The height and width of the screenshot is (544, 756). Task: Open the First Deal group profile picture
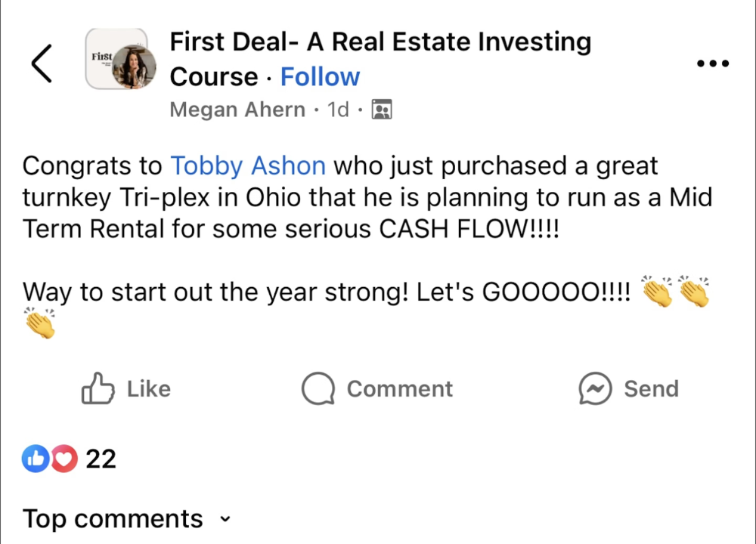coord(121,60)
